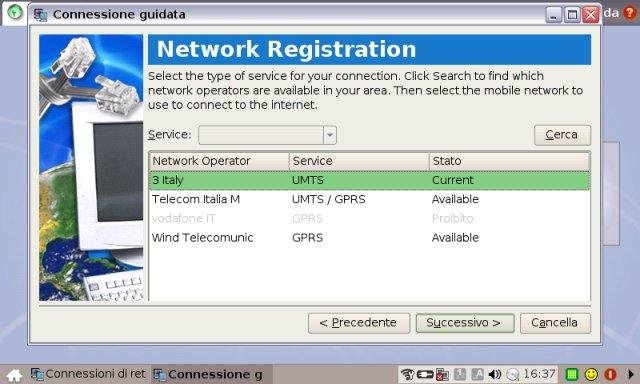The image size is (640, 384).
Task: Minimize the Connessione guidata window
Action: pos(554,15)
